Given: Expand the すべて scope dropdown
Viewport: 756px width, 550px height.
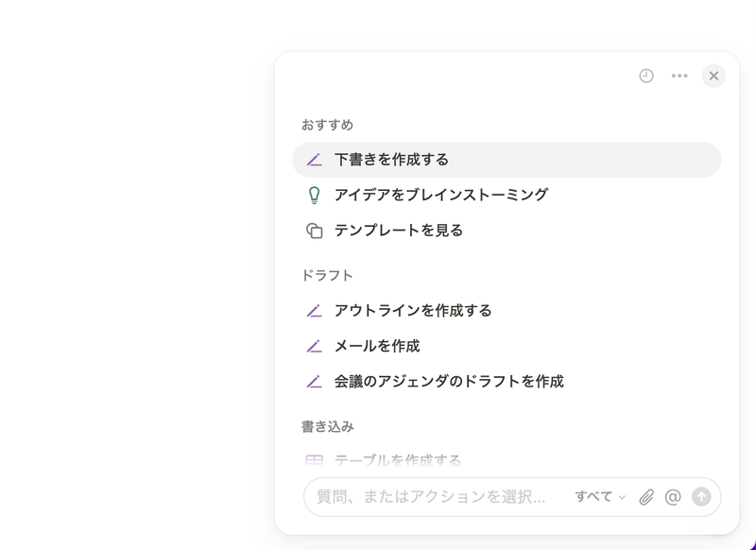Looking at the screenshot, I should tap(600, 497).
